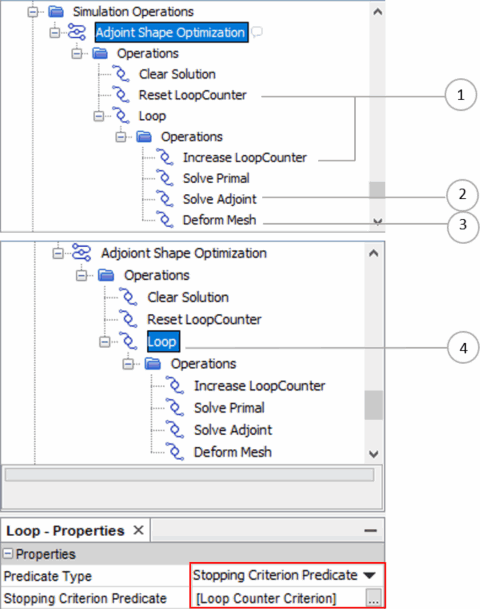Image resolution: width=480 pixels, height=609 pixels.
Task: Select the Clear Solution operation icon in upper tree
Action: click(x=121, y=74)
